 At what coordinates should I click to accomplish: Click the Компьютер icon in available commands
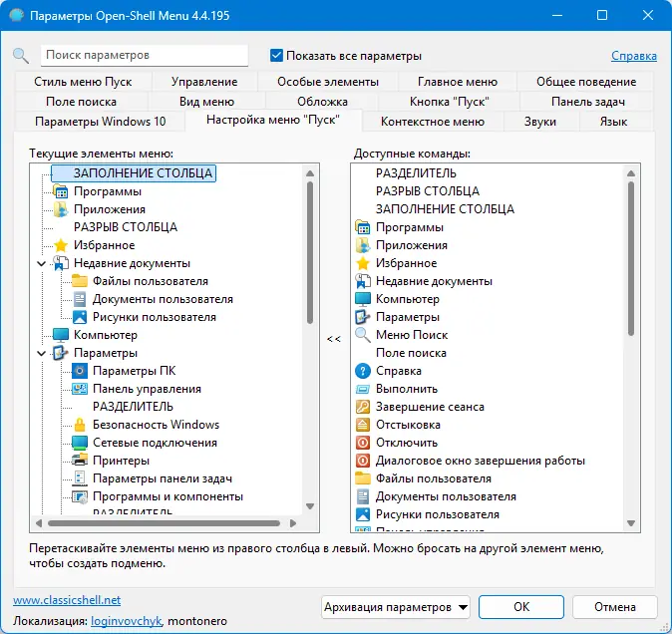[363, 299]
